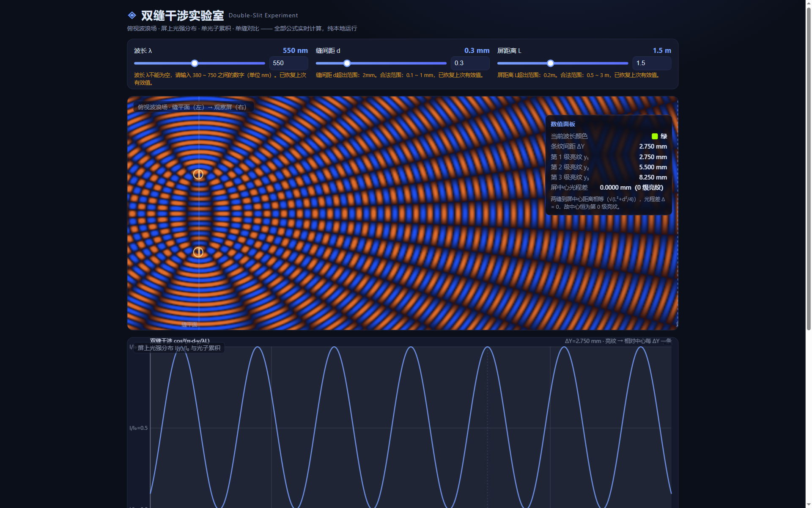Screen dimensions: 812x508
Task: Click the note explaining equal distance to screen center
Action: (x=608, y=203)
